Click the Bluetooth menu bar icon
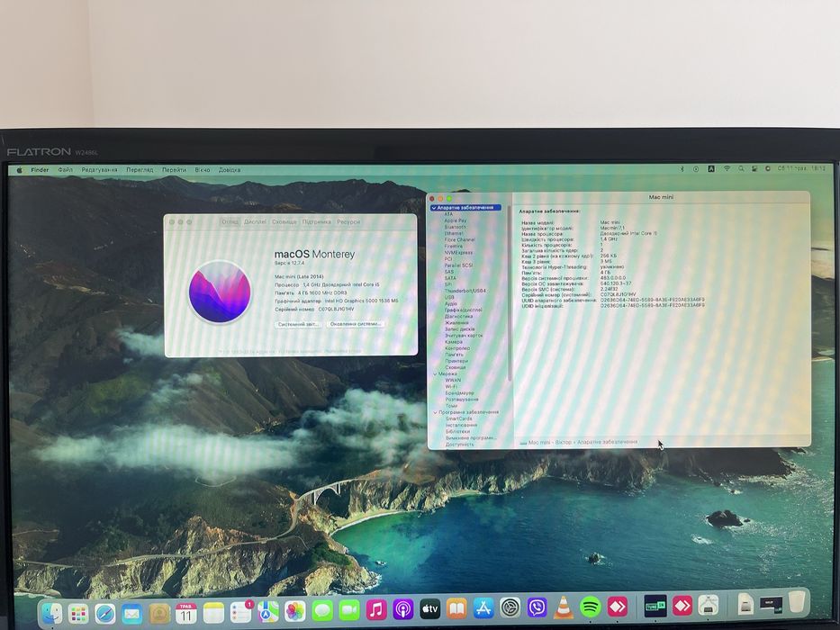This screenshot has height=630, width=840. pos(682,169)
